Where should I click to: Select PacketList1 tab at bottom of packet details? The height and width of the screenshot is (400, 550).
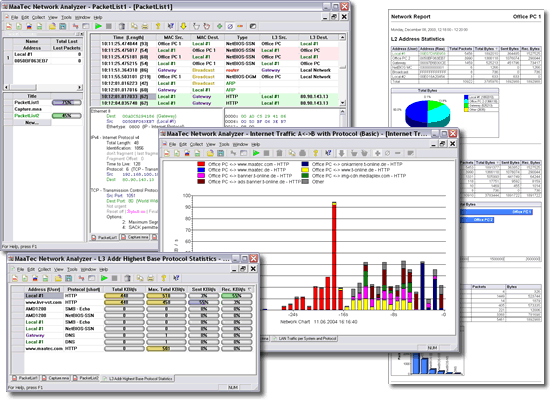coord(104,238)
